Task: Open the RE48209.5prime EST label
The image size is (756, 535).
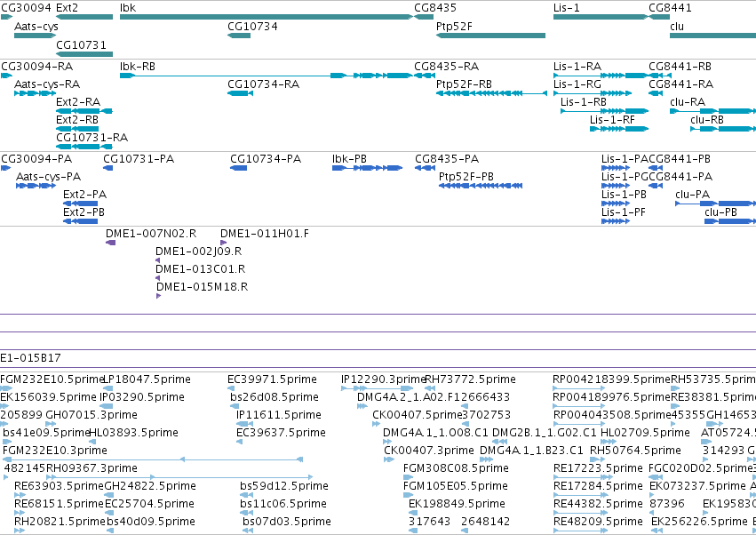Action: [x=598, y=522]
